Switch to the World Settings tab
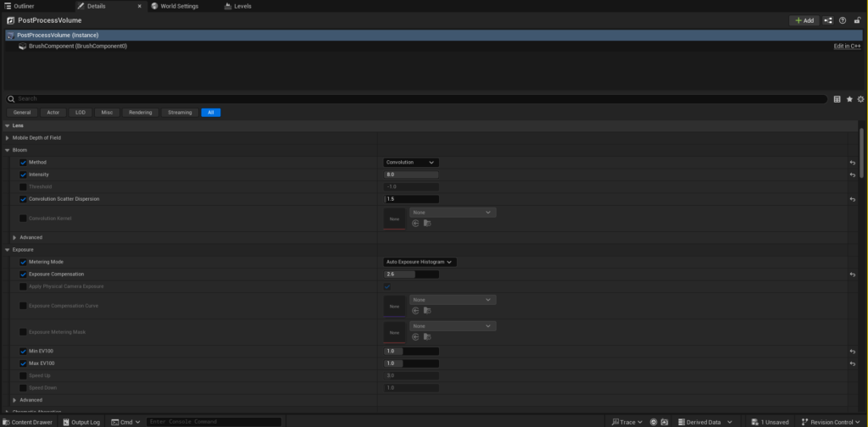Screen dimensions: 868x427 [175, 6]
